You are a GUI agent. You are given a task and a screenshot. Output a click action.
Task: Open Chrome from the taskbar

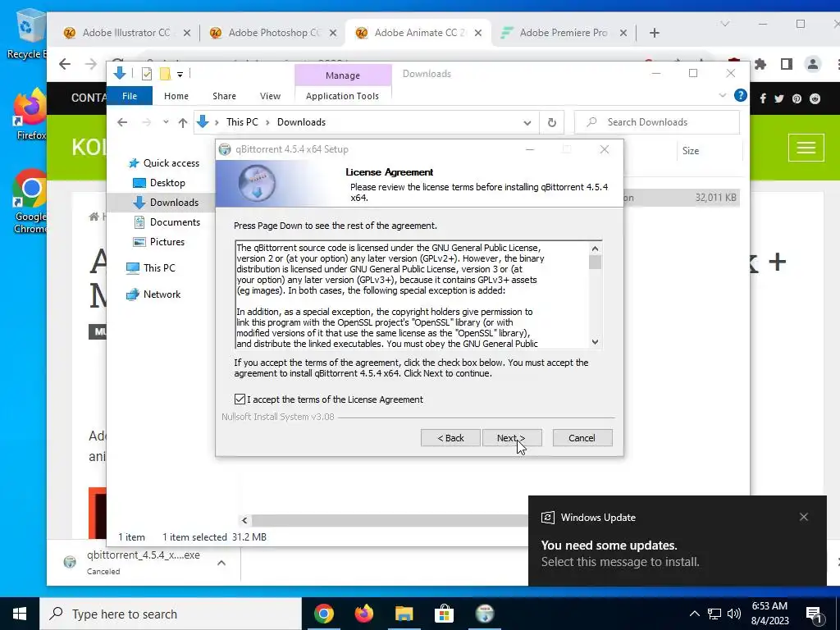click(x=323, y=614)
